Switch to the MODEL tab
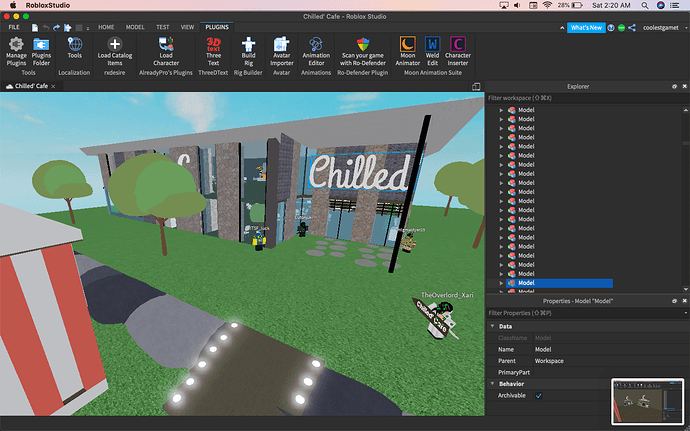The image size is (690, 431). tap(135, 27)
